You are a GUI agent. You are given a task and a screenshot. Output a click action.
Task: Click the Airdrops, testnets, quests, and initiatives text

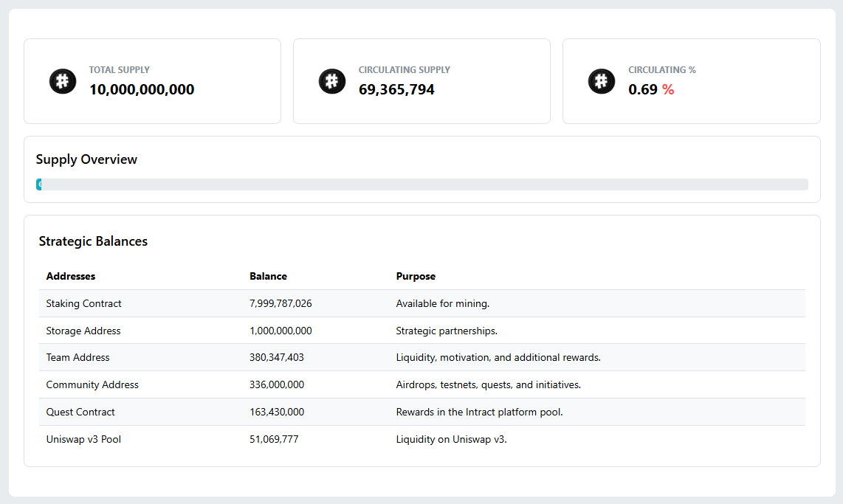coord(489,384)
